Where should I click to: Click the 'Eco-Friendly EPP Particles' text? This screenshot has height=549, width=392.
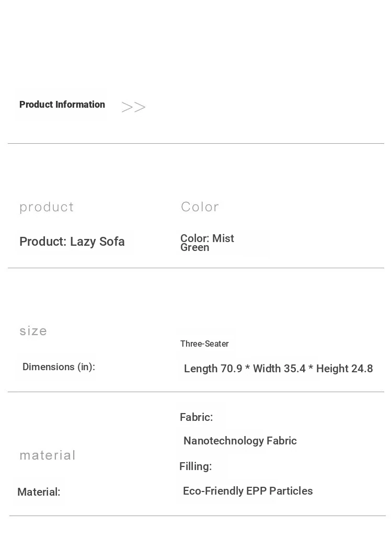[248, 491]
